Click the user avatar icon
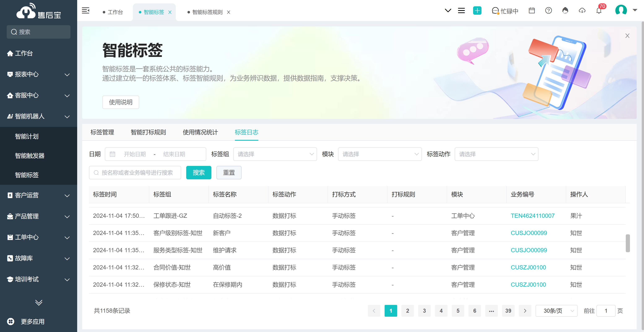The width and height of the screenshot is (644, 332). point(621,10)
